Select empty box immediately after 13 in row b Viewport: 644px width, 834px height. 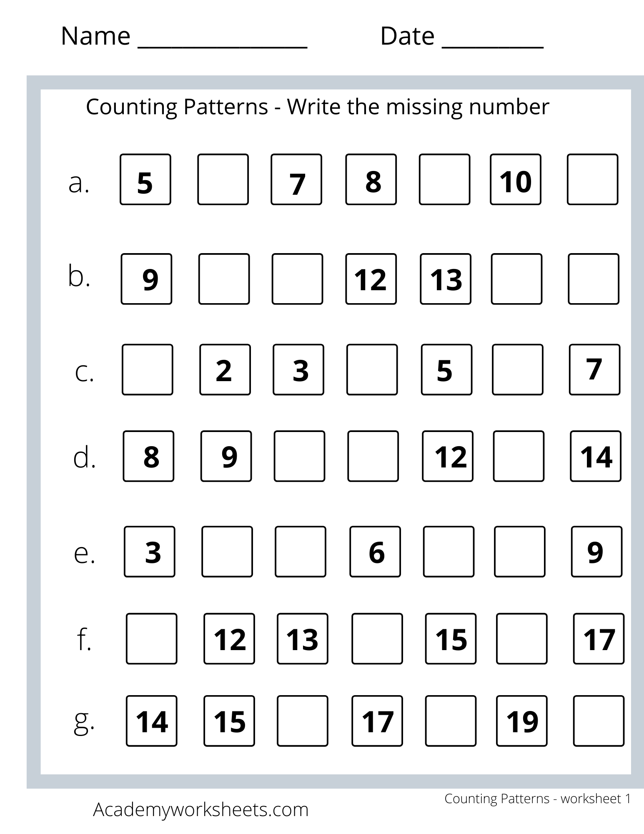tap(516, 279)
